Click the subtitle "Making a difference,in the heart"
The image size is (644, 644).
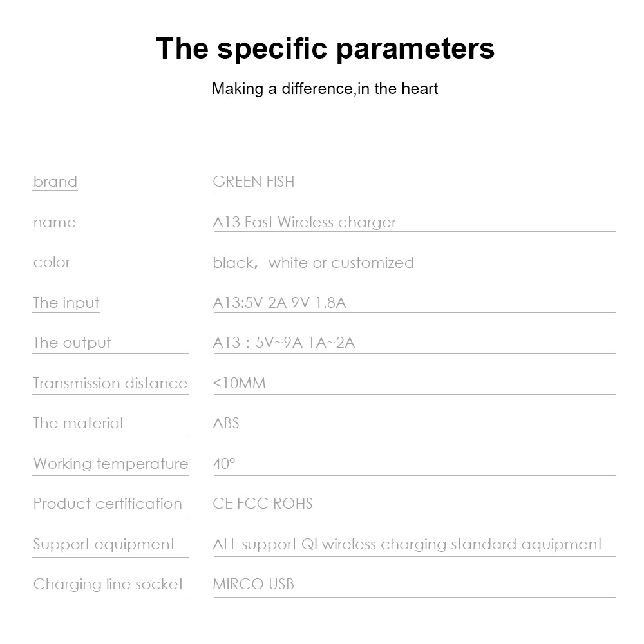click(x=325, y=88)
